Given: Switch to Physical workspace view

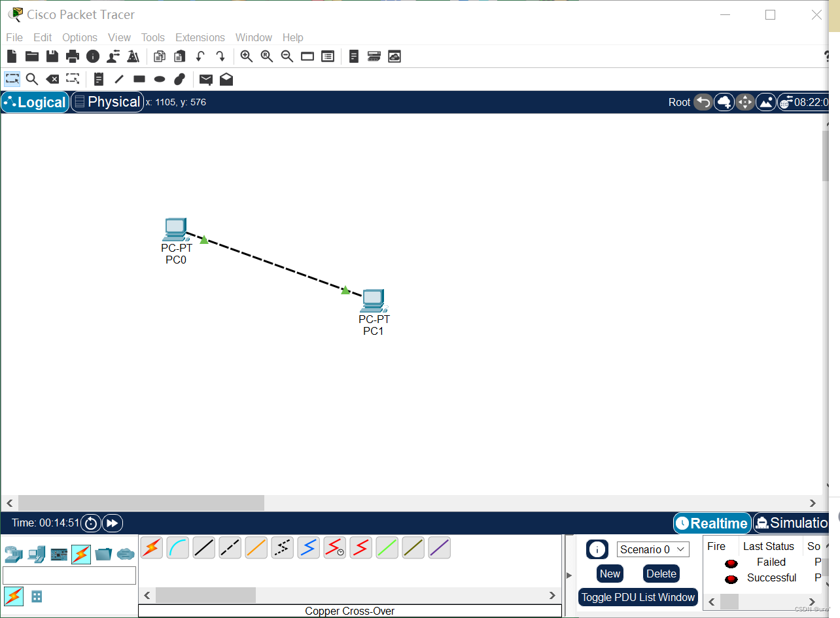Looking at the screenshot, I should click(107, 102).
